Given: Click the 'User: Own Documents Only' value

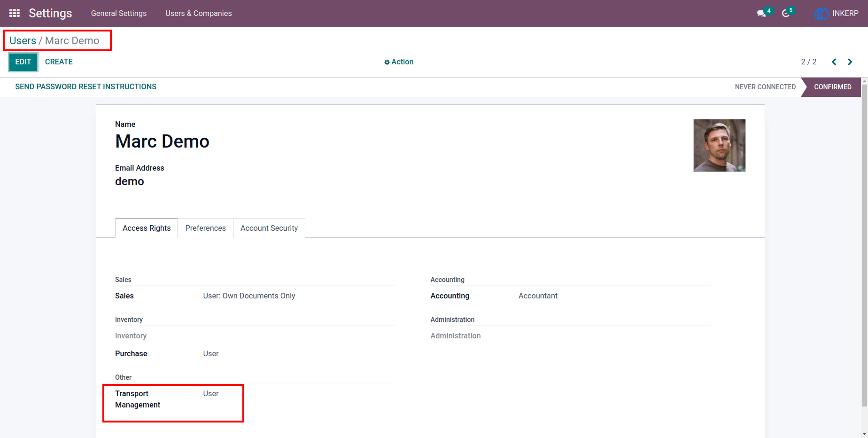Looking at the screenshot, I should pos(249,296).
